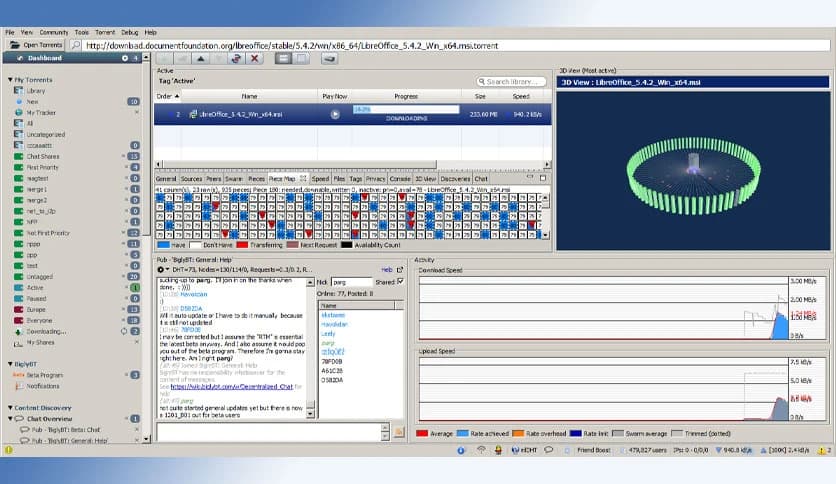Screen dimensions: 836x484
Task: Click the send icon beside chat input
Action: coord(399,432)
